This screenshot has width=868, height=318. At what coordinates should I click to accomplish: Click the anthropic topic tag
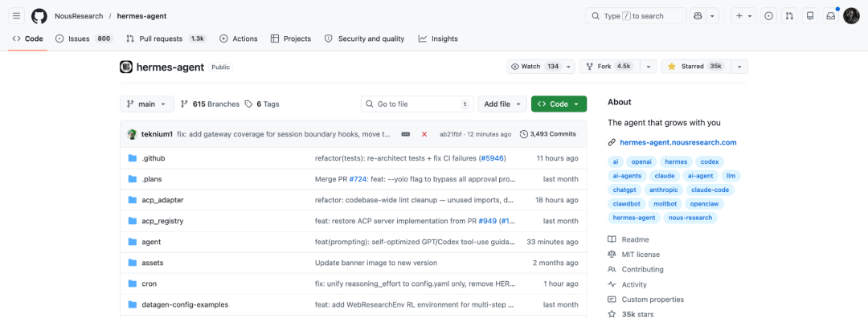(x=664, y=190)
